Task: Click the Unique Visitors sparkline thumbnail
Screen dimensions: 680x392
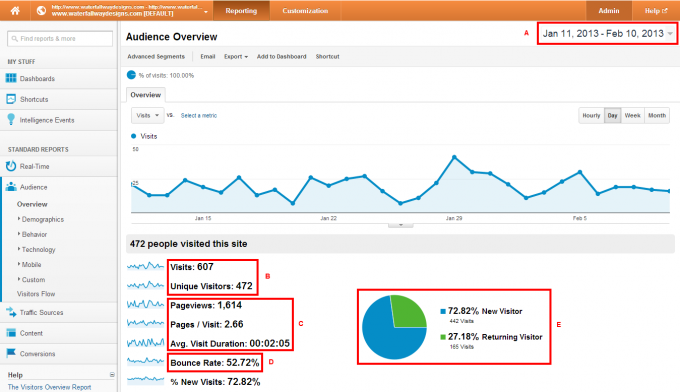Action: click(x=145, y=285)
